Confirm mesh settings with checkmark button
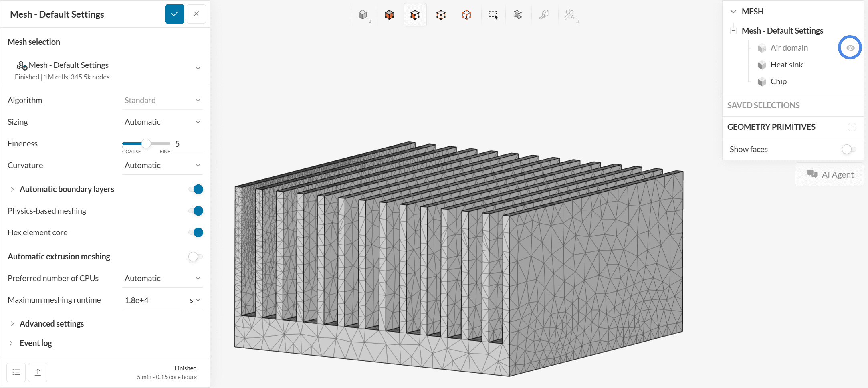Image resolution: width=868 pixels, height=388 pixels. [x=175, y=14]
